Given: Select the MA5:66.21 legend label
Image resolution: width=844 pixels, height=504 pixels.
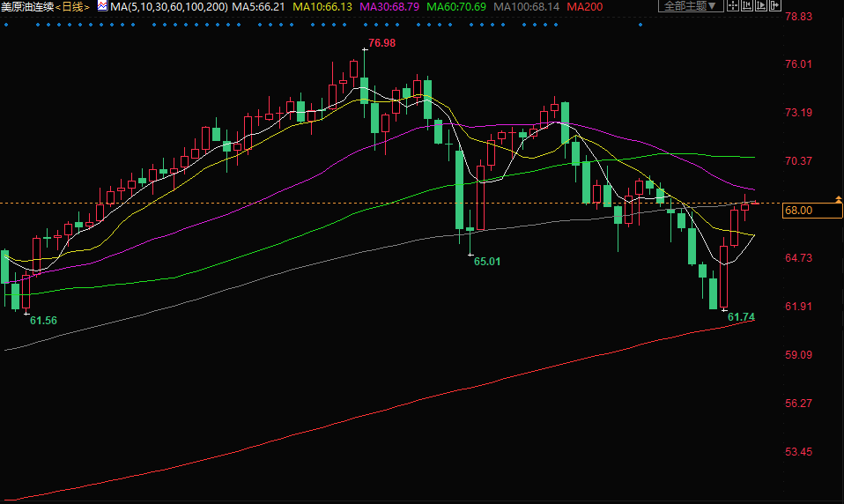Looking at the screenshot, I should coord(258,6).
